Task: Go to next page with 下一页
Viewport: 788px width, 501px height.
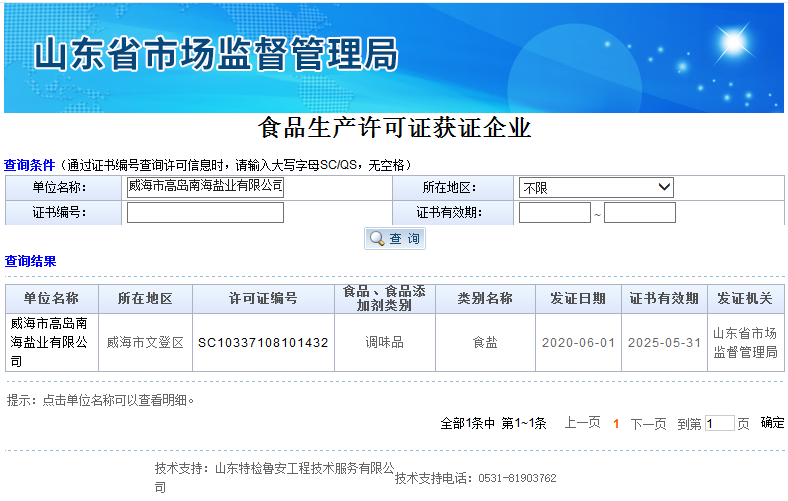Action: pos(648,423)
